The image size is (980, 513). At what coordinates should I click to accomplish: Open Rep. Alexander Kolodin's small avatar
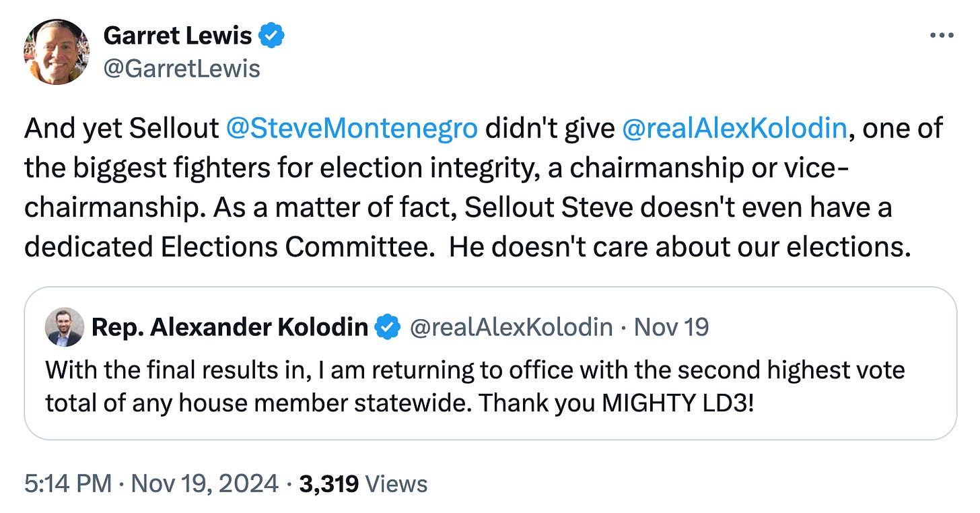tap(64, 327)
